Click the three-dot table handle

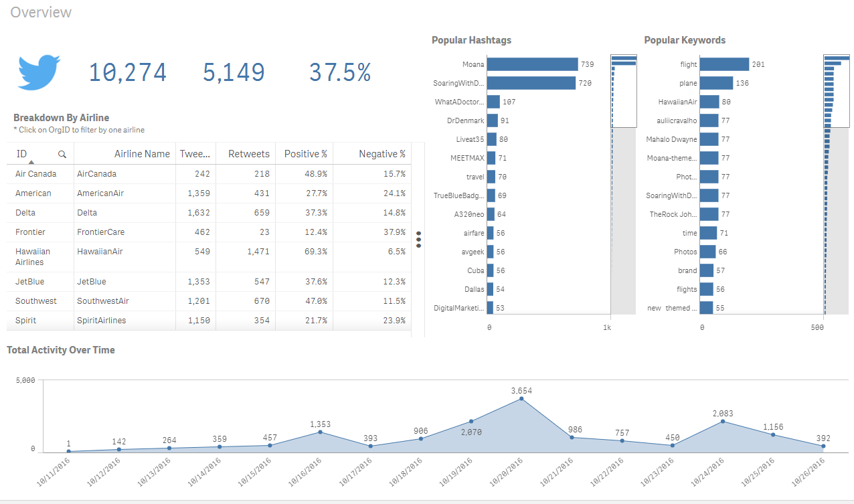(418, 240)
